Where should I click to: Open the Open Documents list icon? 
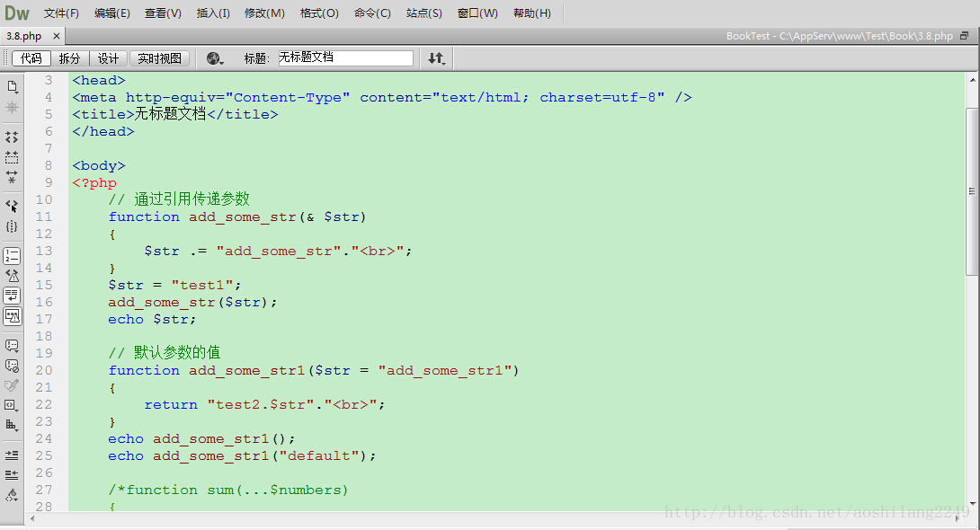tap(12, 87)
